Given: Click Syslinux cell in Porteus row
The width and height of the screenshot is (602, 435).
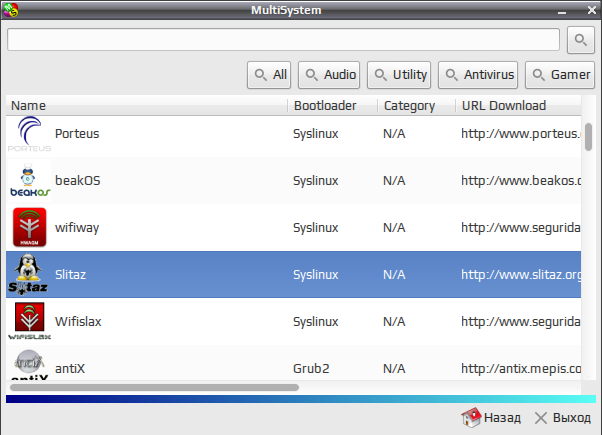Looking at the screenshot, I should tap(316, 134).
